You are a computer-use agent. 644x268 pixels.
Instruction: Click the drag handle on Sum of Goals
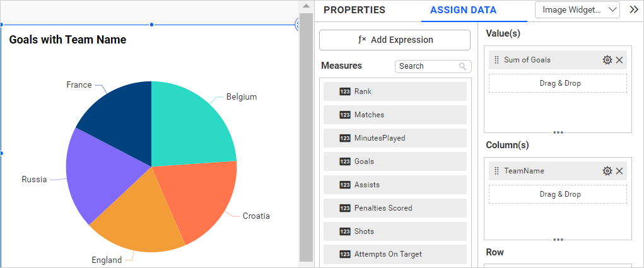[496, 60]
